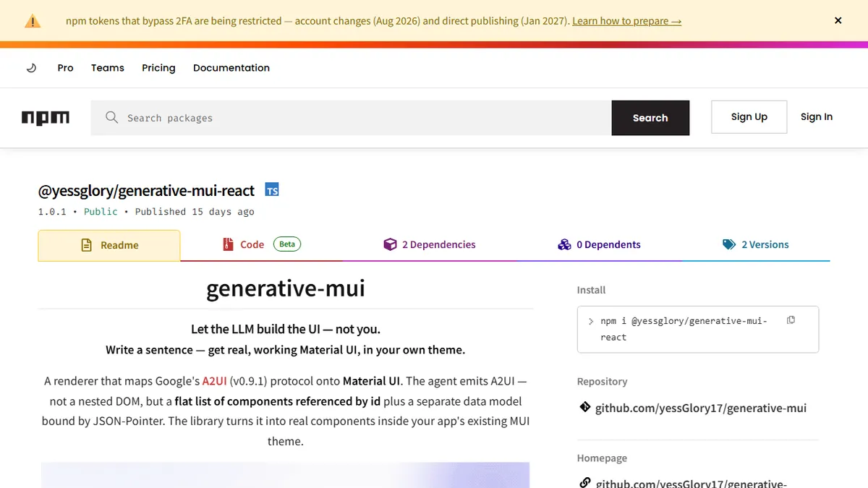Image resolution: width=868 pixels, height=488 pixels.
Task: Open the 2 Dependencies tab
Action: point(430,244)
